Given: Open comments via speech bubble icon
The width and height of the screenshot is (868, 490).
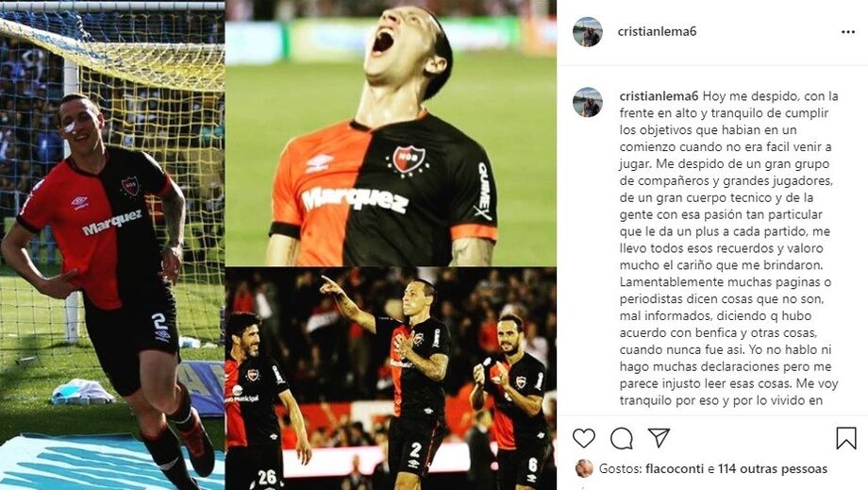Looking at the screenshot, I should coord(622,438).
